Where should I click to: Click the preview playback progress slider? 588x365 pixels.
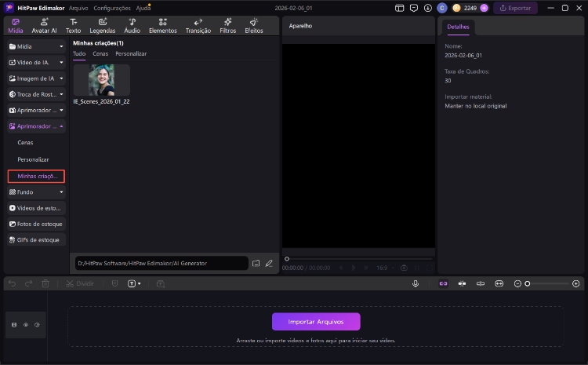point(359,259)
